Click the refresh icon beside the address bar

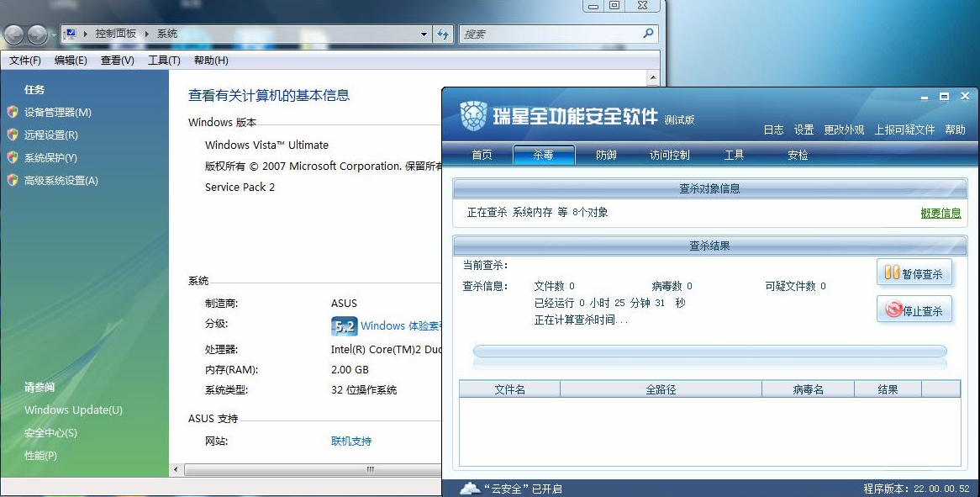[x=443, y=34]
